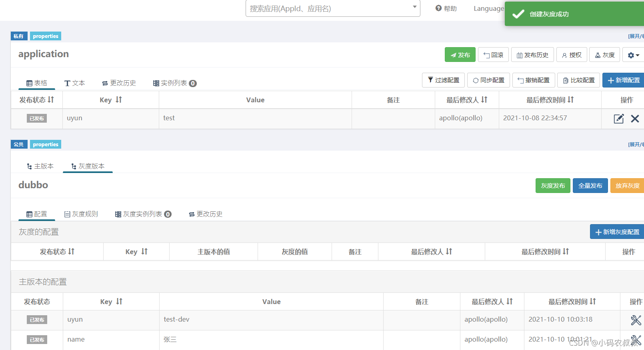Click the success checkmark in 创建灰度成功 toast
This screenshot has width=644, height=350.
point(518,14)
